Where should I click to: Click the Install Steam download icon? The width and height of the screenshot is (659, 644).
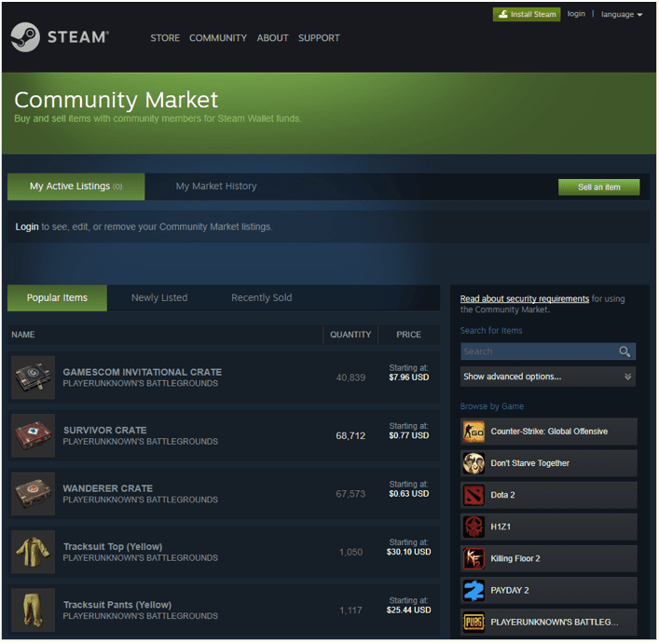[502, 14]
